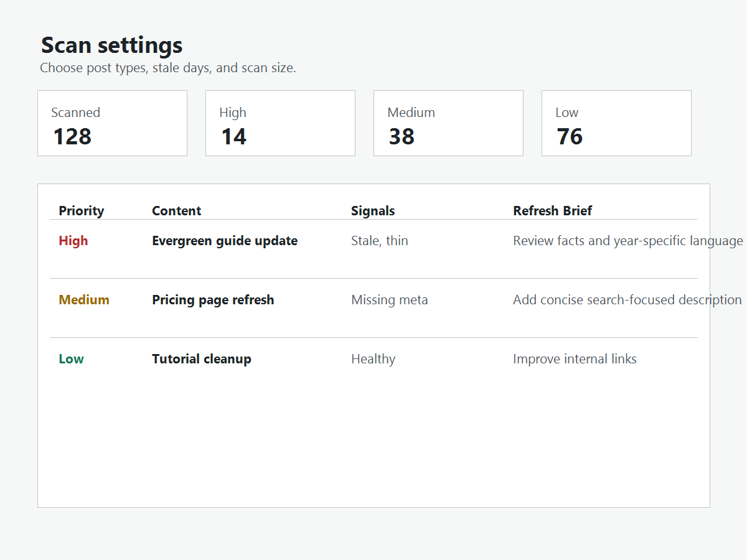Click the Content column header

tap(177, 211)
